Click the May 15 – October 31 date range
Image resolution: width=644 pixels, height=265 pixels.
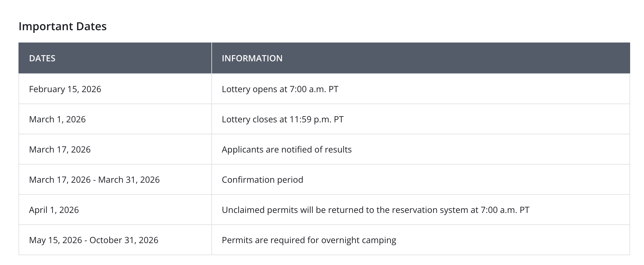(94, 240)
